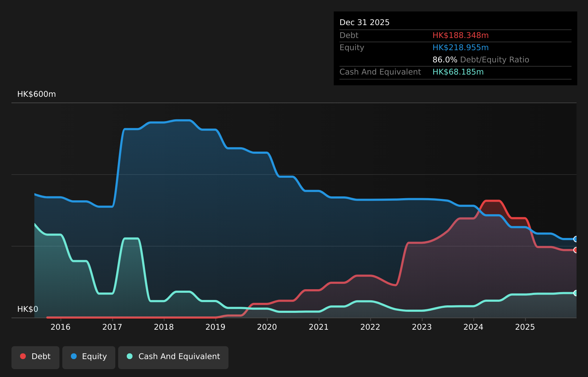This screenshot has height=377, width=588.
Task: Toggle the Debt legend button
Action: (35, 357)
